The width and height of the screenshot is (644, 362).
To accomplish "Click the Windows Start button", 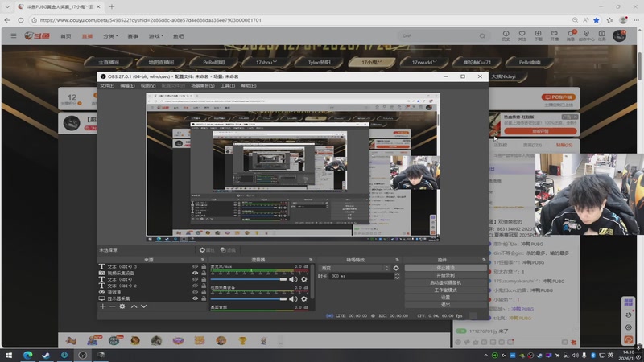I will pos(9,355).
